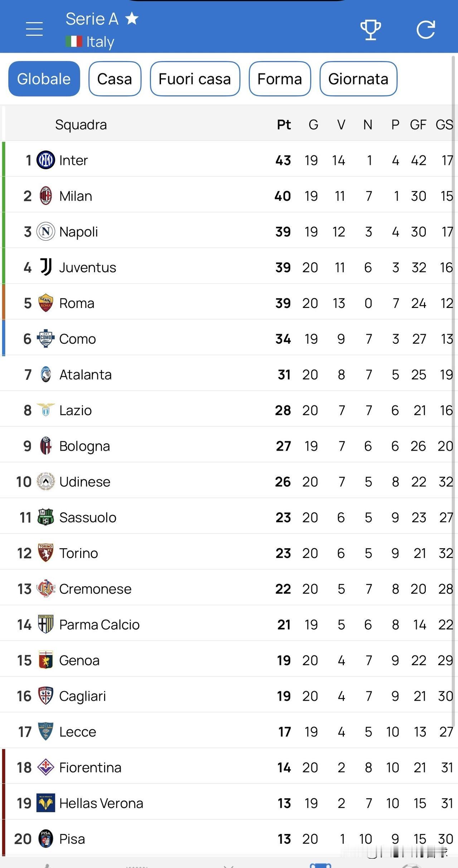Click the Fiorentina club logo
This screenshot has width=458, height=868.
tap(46, 767)
